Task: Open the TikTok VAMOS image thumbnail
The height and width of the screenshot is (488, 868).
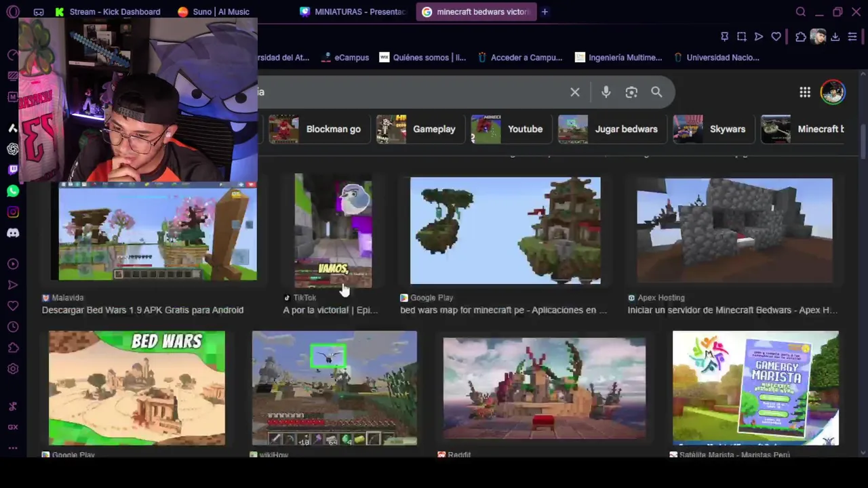Action: pos(333,230)
